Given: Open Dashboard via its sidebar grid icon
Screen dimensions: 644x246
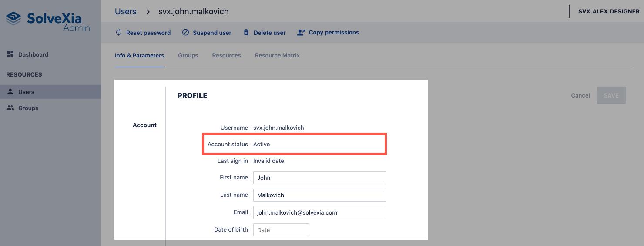Looking at the screenshot, I should [10, 54].
